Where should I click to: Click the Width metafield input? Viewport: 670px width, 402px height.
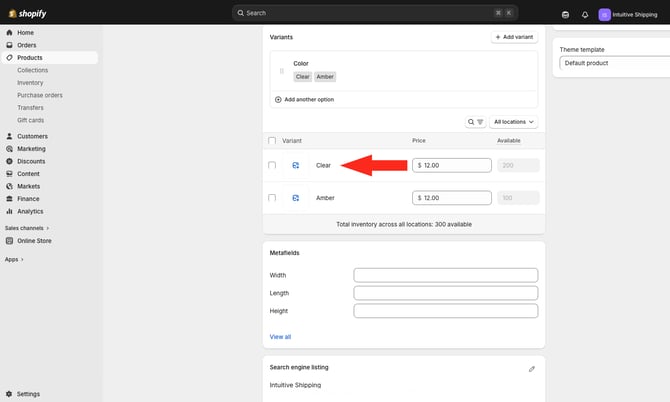point(446,275)
